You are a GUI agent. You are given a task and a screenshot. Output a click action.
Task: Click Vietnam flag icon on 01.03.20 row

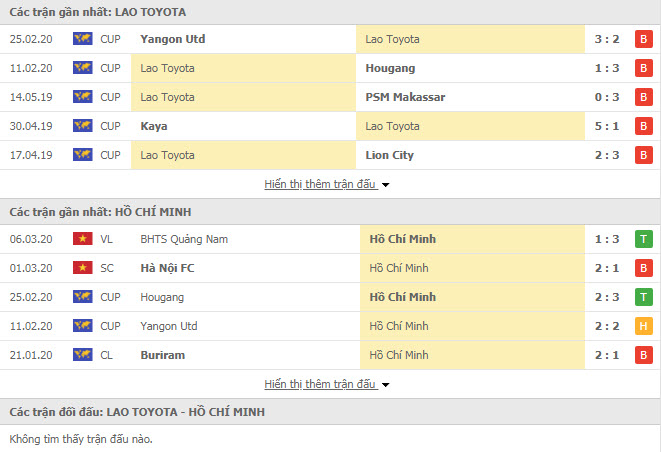[x=83, y=268]
